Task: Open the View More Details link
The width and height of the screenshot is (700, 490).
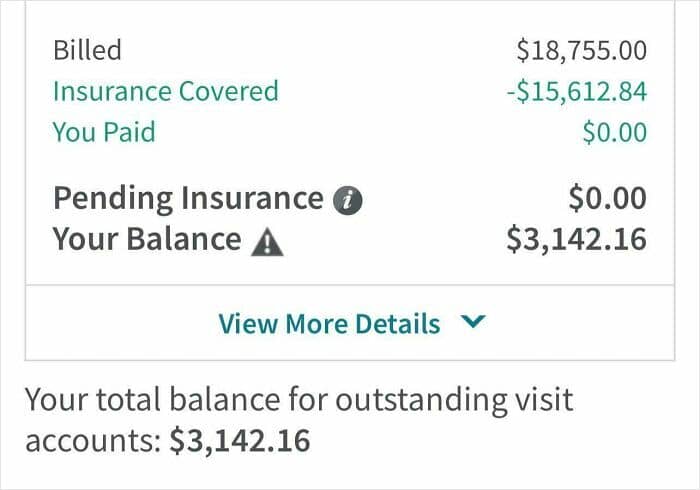Action: pos(329,324)
